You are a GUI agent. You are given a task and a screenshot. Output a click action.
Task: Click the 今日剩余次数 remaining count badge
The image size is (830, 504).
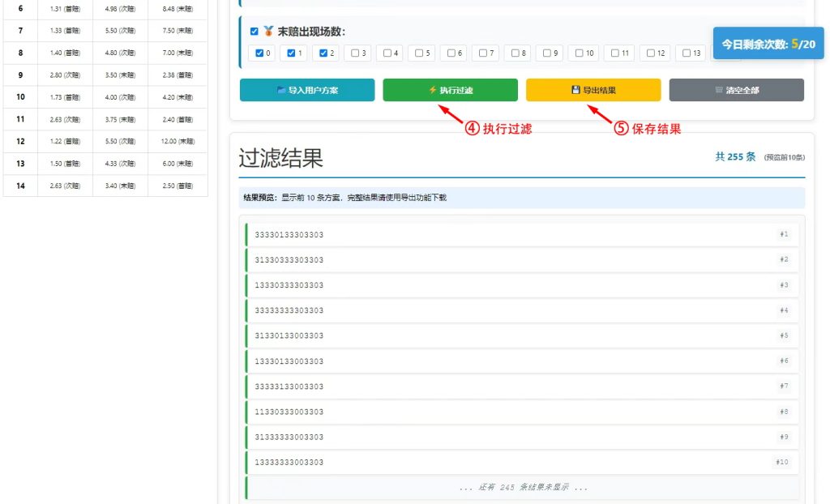768,44
